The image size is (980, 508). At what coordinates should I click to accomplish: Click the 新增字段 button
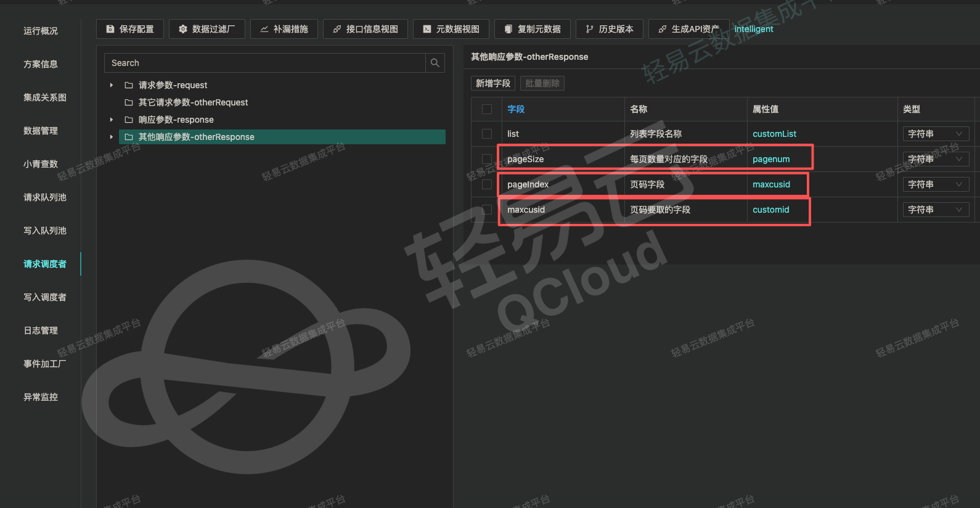493,83
